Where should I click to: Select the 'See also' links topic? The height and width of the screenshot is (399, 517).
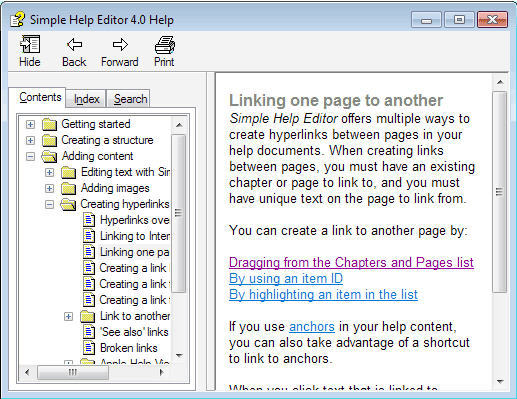tap(134, 332)
